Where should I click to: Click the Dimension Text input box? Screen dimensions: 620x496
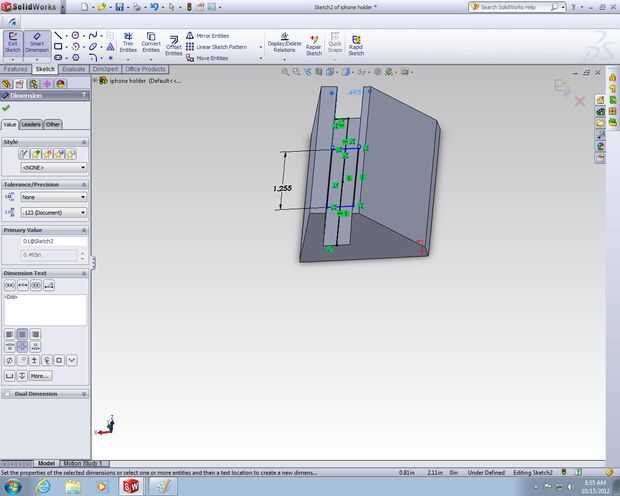(x=45, y=310)
